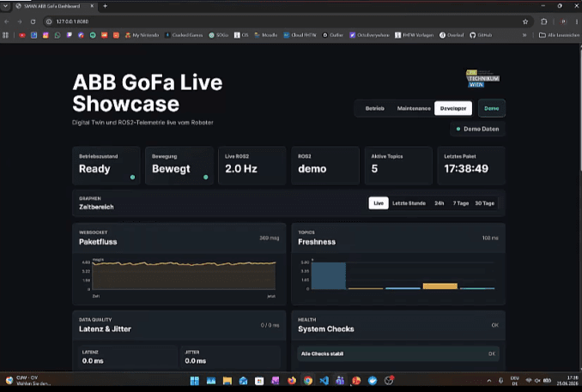Open the Windows Start menu
Viewport: 582px width, 392px height.
coord(195,381)
